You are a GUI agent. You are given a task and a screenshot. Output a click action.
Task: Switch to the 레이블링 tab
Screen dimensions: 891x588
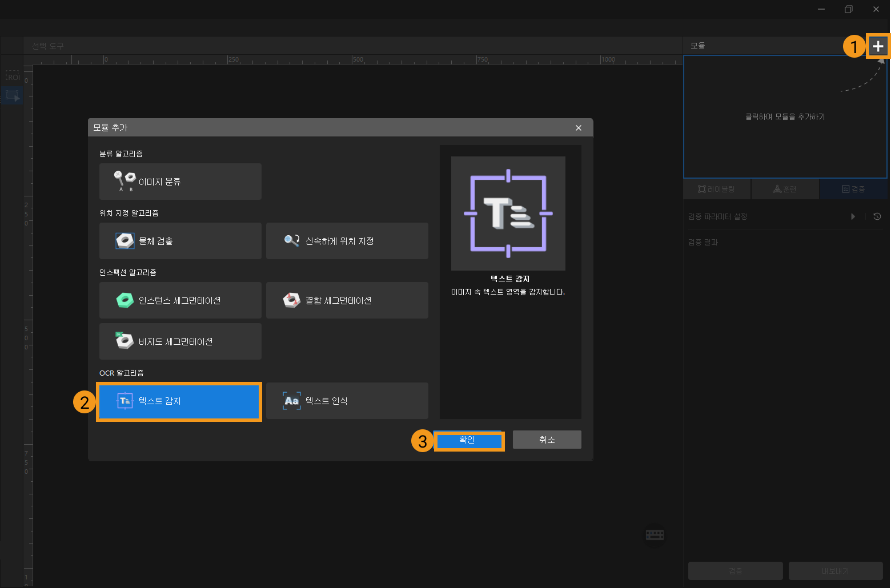coord(717,189)
